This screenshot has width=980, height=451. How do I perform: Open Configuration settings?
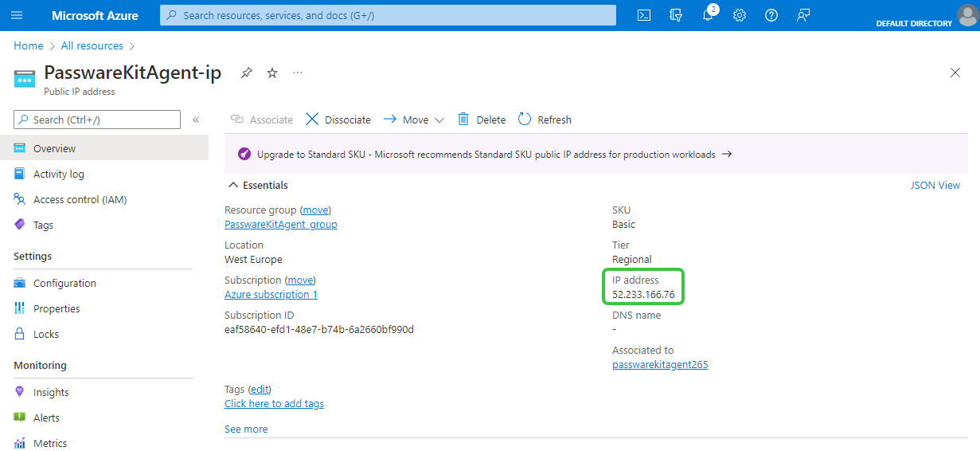click(x=104, y=283)
